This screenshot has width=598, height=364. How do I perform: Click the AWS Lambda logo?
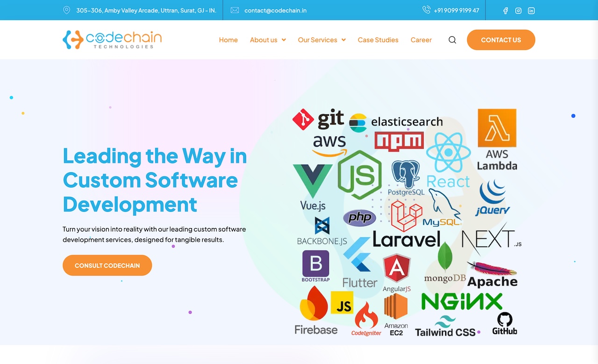coord(497,140)
